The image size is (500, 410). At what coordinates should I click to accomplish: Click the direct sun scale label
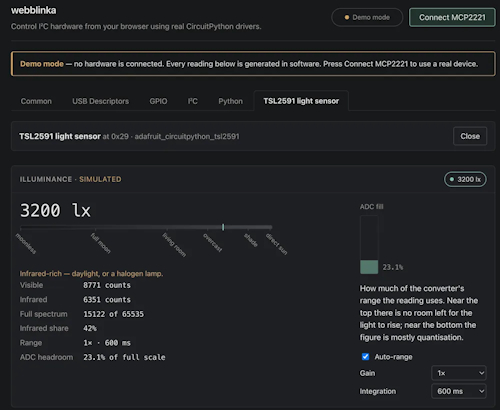(276, 244)
